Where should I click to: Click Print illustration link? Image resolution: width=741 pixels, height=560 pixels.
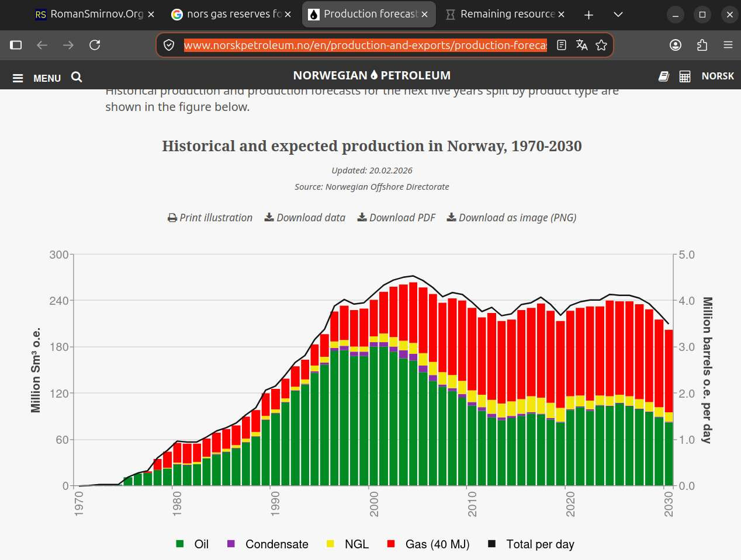210,217
